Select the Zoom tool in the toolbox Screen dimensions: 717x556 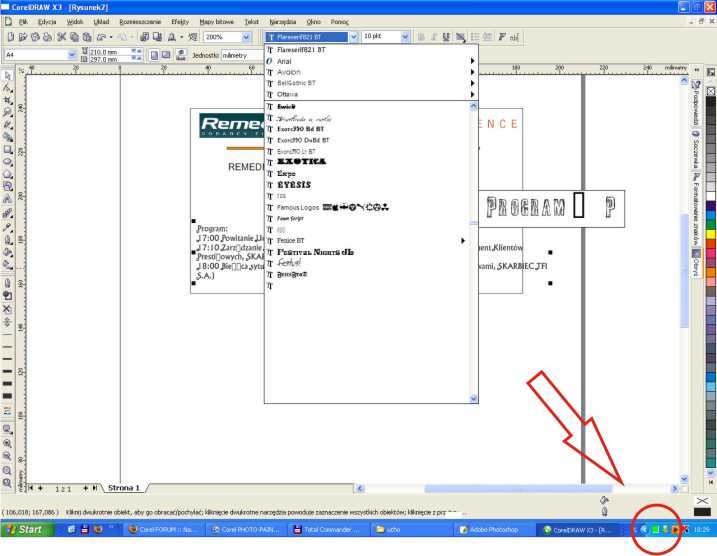pos(7,113)
